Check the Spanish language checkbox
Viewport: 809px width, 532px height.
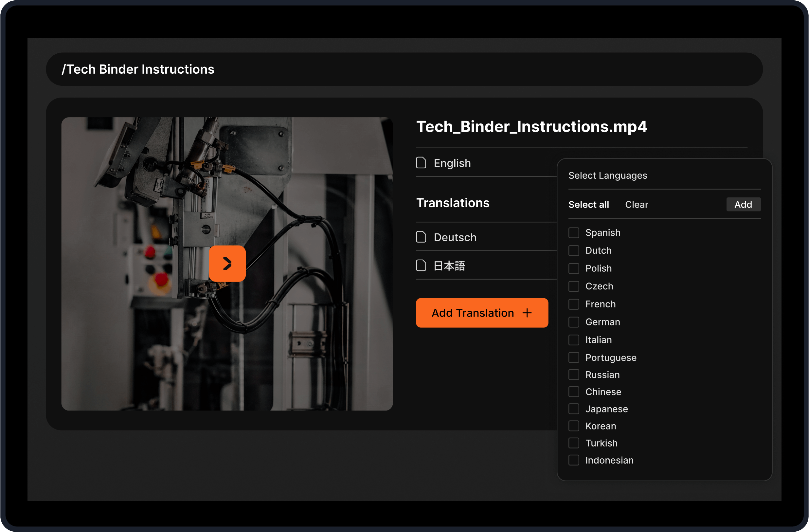(x=574, y=233)
